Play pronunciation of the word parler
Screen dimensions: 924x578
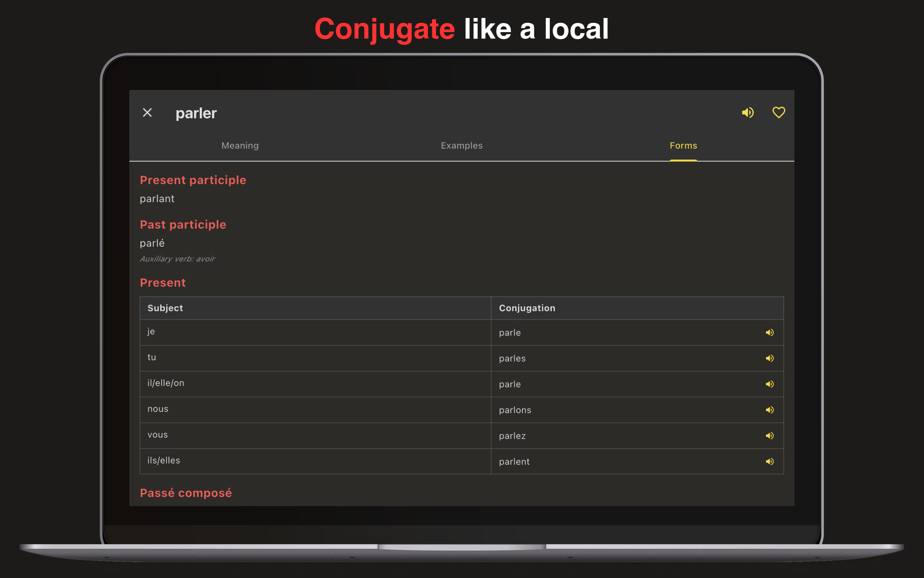[748, 112]
